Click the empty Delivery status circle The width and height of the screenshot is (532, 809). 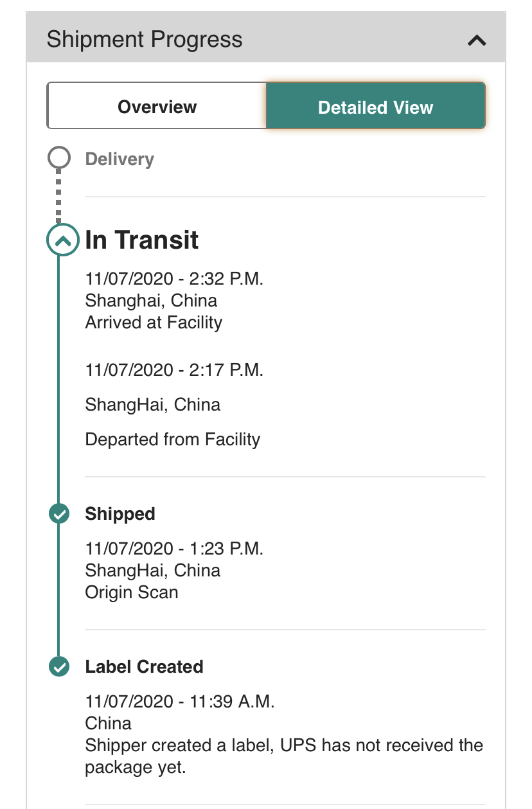(59, 158)
